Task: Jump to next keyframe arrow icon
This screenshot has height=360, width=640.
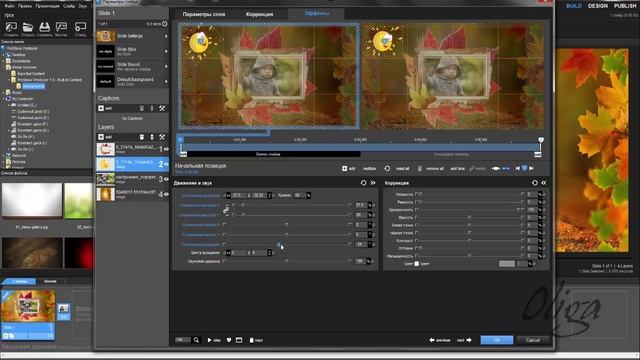Action: (531, 168)
